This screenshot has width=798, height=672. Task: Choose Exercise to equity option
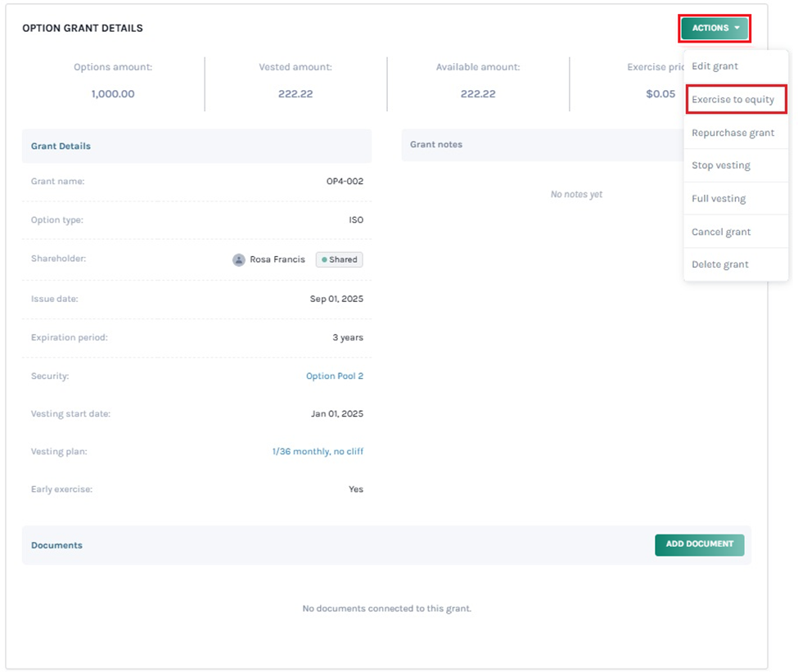point(733,100)
